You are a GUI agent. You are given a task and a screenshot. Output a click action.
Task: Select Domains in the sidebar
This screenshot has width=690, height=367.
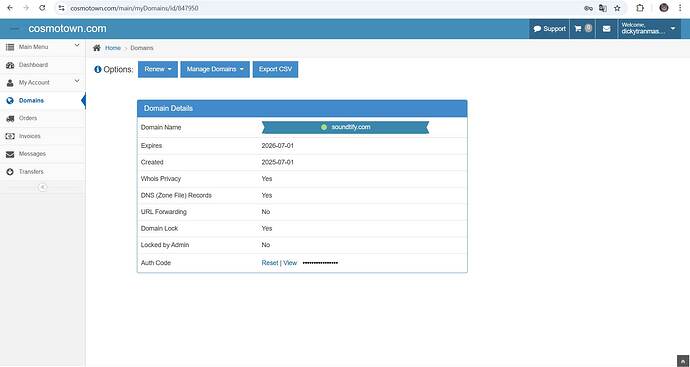[x=31, y=100]
